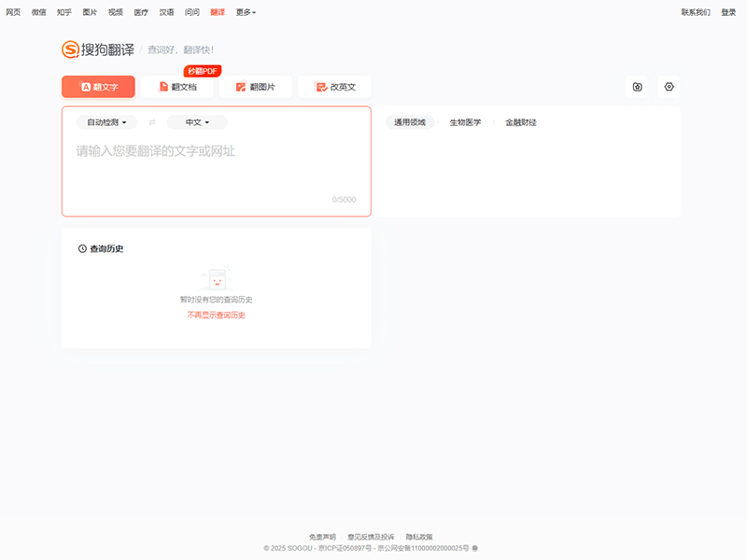
Task: Open the 免责声明 footer link
Action: click(x=322, y=537)
